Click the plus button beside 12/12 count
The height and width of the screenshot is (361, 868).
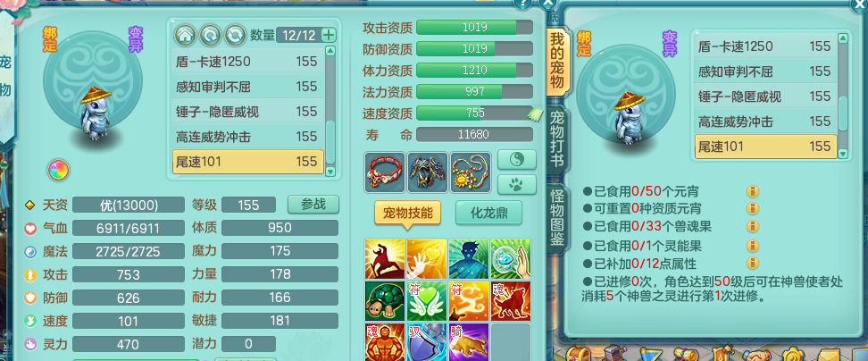pos(329,36)
